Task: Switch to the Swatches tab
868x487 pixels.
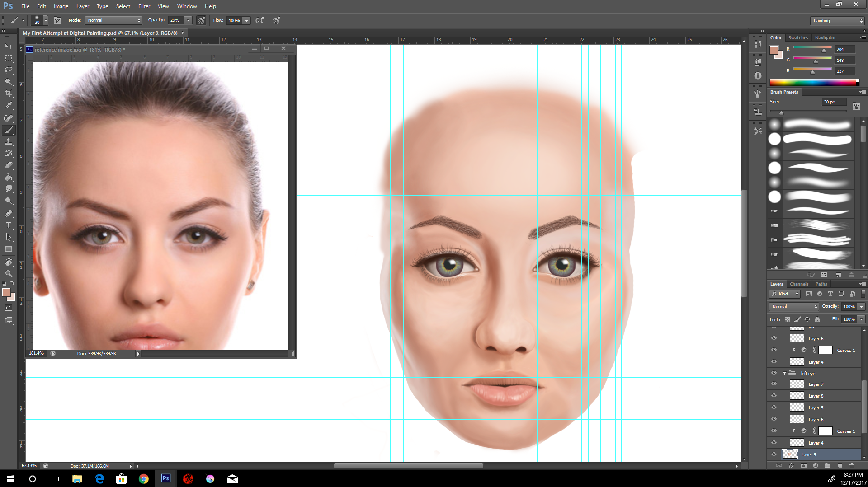Action: click(798, 38)
